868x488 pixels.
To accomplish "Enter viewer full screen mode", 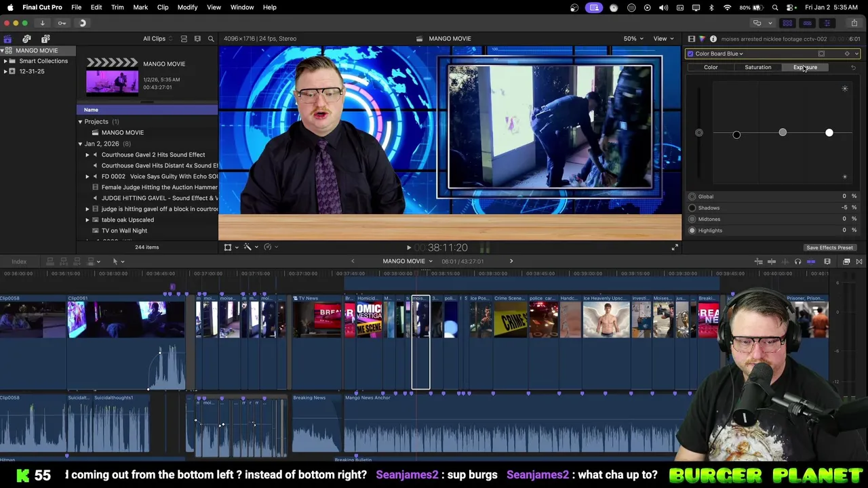I will 674,247.
